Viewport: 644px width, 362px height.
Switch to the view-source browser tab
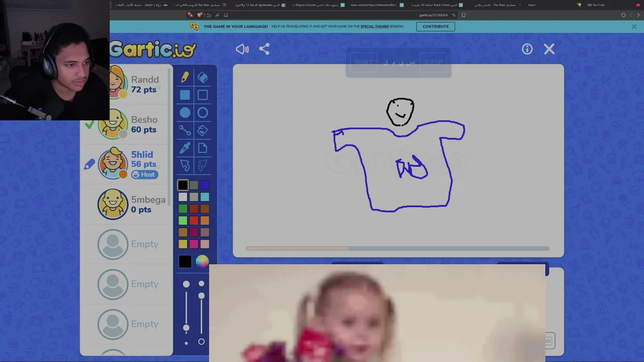(377, 5)
